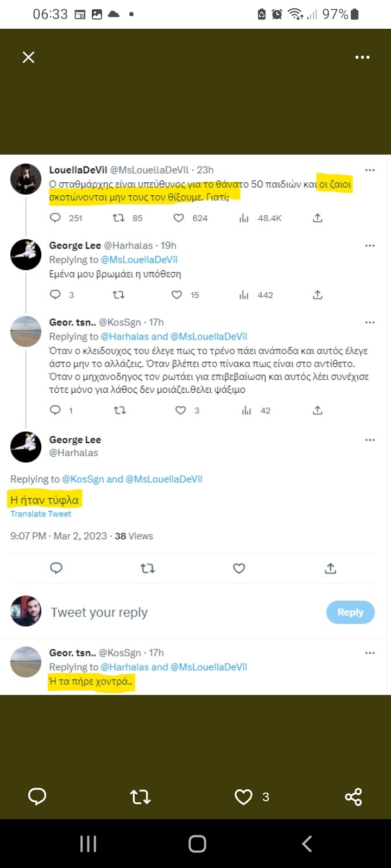Close the image viewer with X
The image size is (391, 868).
[x=29, y=57]
